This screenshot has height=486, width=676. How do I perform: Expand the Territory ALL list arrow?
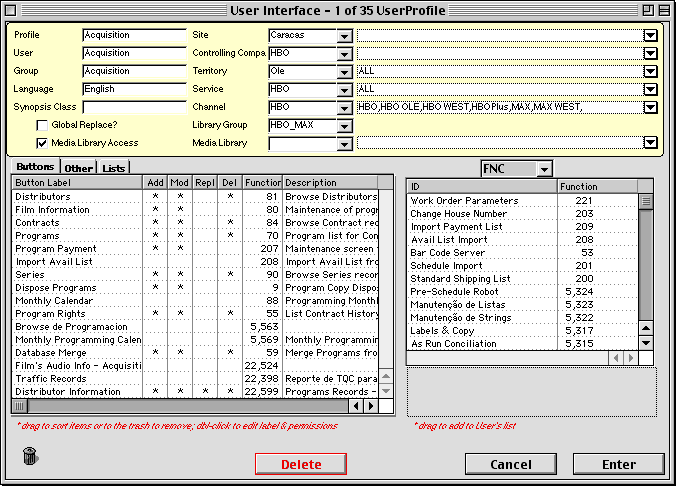(651, 72)
